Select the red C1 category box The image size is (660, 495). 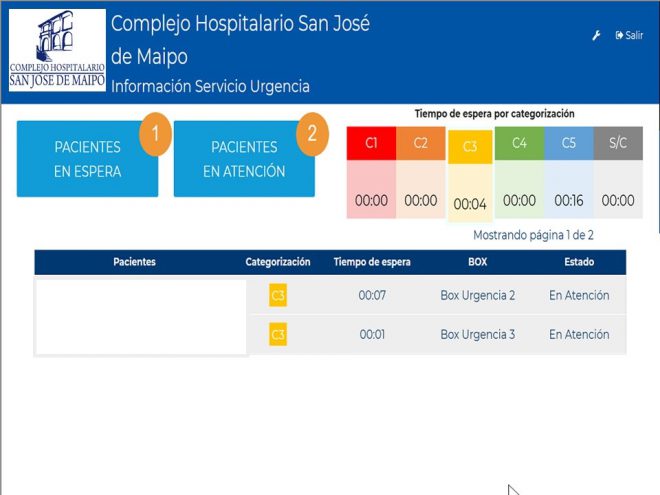tap(371, 144)
